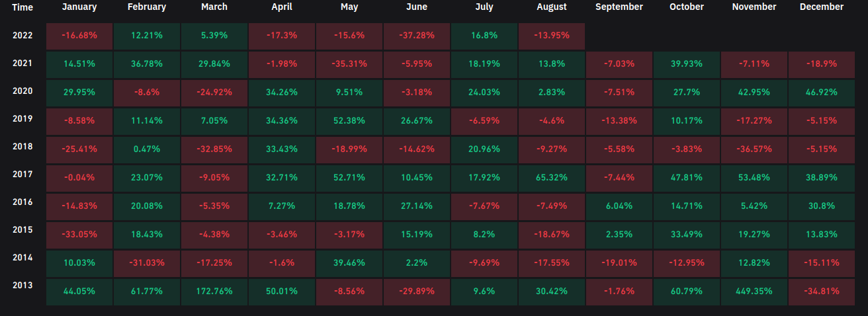Click the 27.14% June 2016 cell

coord(416,206)
